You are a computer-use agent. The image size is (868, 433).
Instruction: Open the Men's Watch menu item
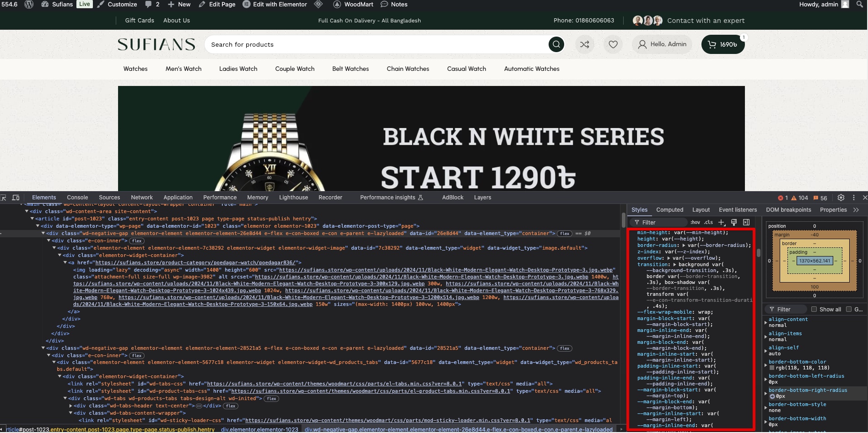[183, 69]
